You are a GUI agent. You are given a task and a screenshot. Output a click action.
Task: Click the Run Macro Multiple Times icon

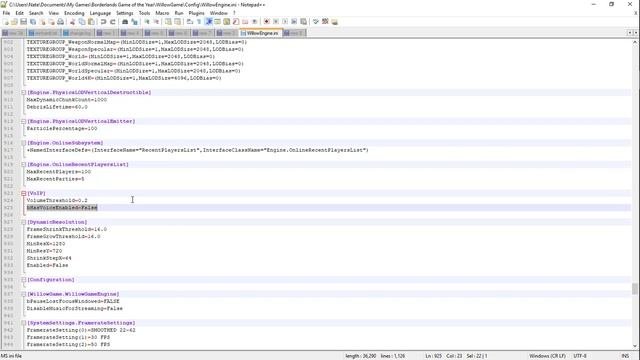coord(294,22)
